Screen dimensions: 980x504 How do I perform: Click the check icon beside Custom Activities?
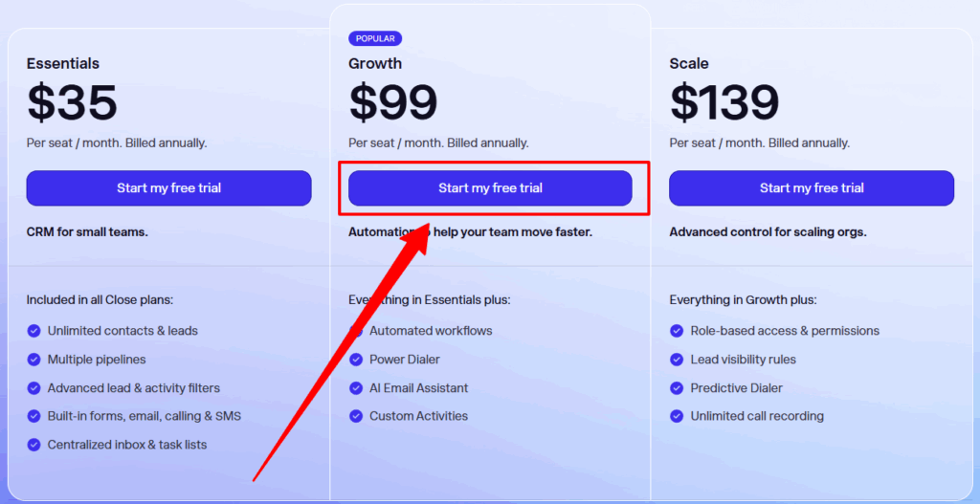click(356, 416)
